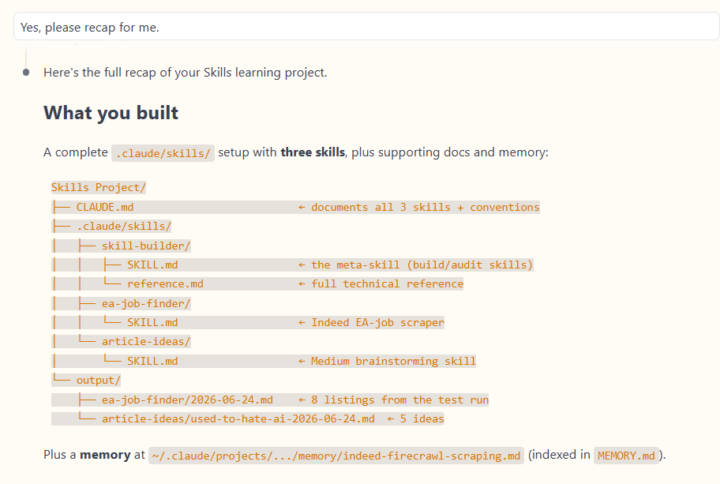Click CLAUDE.md in the file tree
The width and height of the screenshot is (720, 484).
(105, 207)
